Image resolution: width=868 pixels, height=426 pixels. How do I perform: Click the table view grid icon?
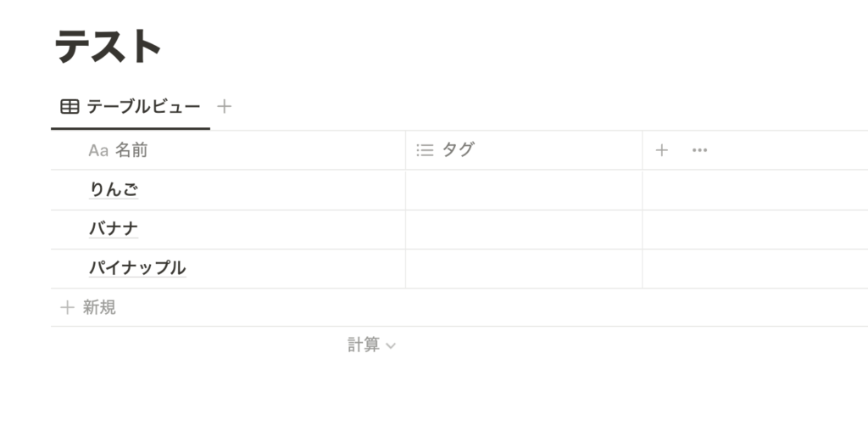pos(70,106)
